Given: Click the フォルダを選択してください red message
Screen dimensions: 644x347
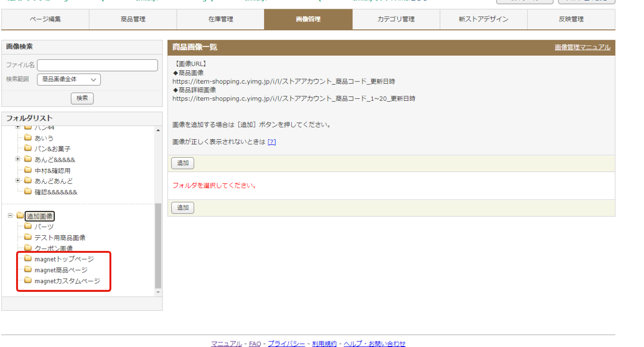Looking at the screenshot, I should tap(214, 186).
